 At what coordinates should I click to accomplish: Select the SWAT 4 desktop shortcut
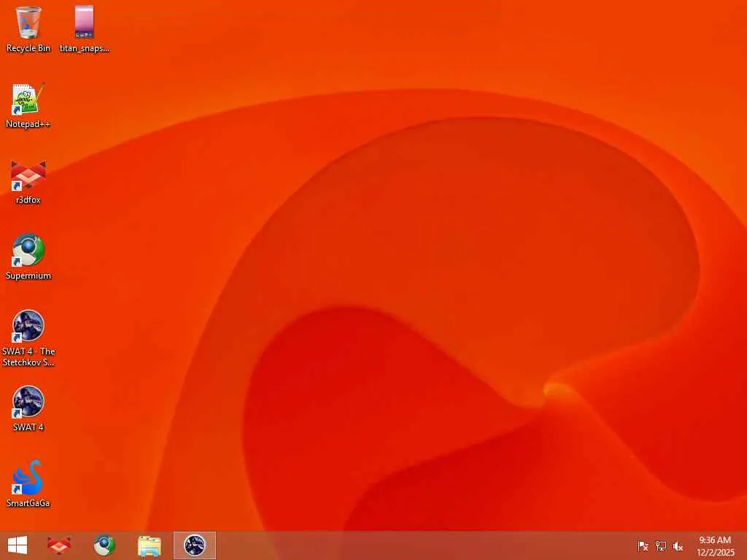(x=28, y=408)
